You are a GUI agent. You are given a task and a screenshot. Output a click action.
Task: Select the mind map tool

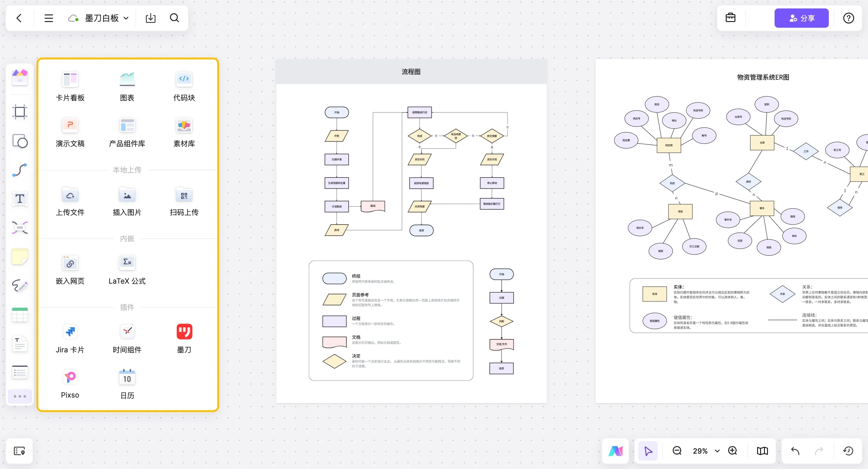[x=20, y=228]
